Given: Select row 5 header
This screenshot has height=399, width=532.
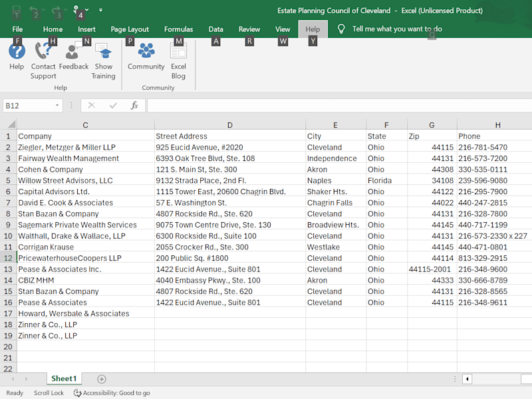Looking at the screenshot, I should pos(8,180).
